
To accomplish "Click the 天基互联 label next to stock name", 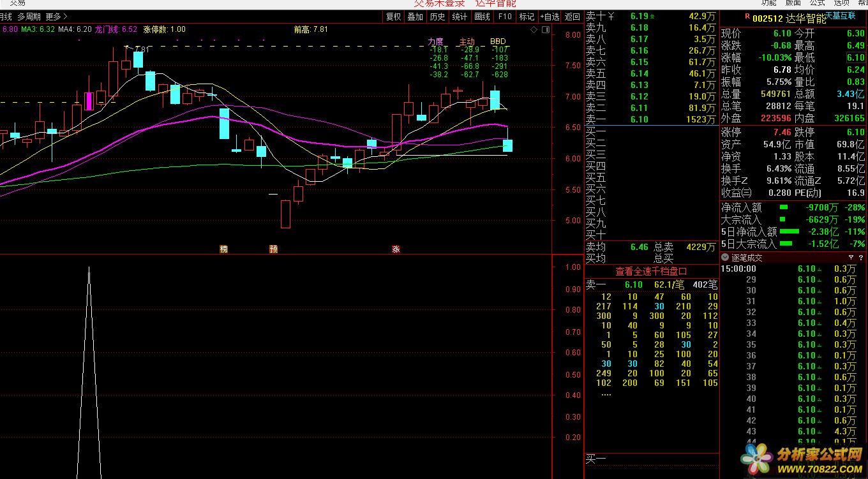I will 842,15.
